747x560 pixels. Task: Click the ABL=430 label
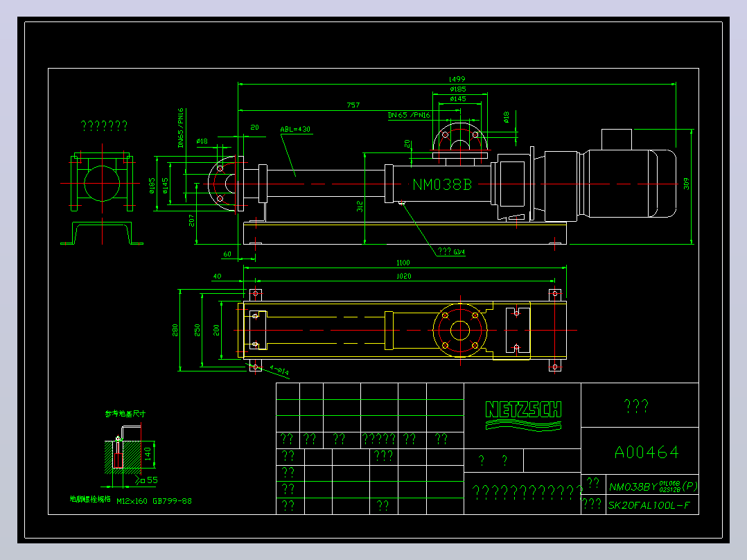click(295, 129)
